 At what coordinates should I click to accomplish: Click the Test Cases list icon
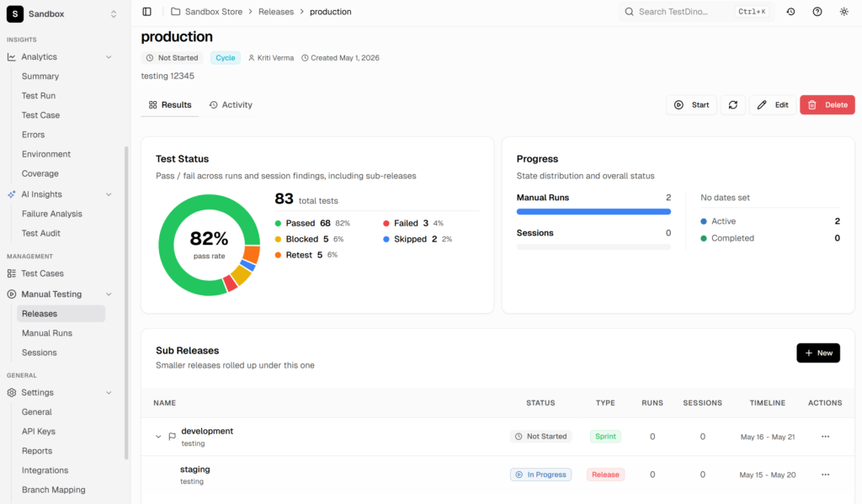coord(12,273)
